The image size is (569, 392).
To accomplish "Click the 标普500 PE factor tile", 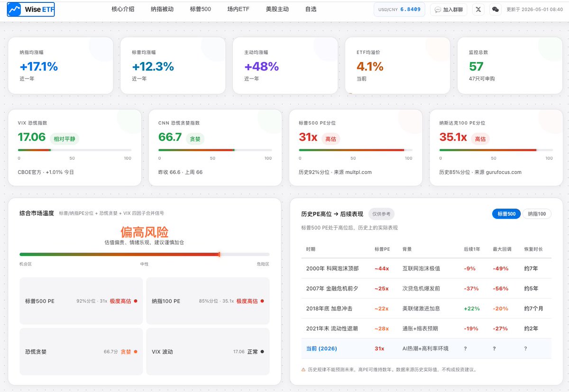I will [x=81, y=301].
